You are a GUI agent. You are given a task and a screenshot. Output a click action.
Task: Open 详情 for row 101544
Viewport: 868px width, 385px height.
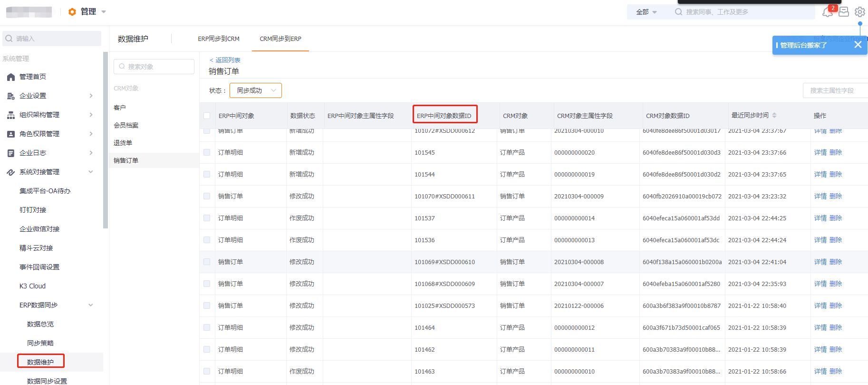click(x=820, y=174)
